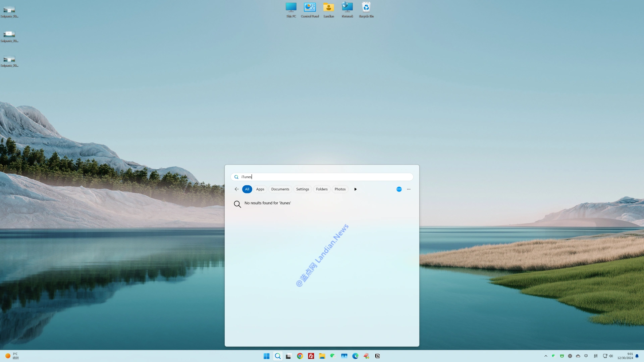Open WeChat from the taskbar

pyautogui.click(x=333, y=356)
